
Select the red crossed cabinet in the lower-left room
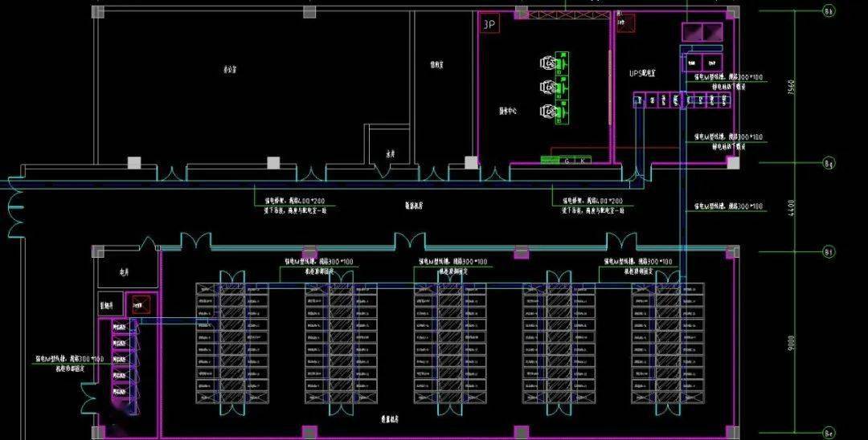point(141,304)
